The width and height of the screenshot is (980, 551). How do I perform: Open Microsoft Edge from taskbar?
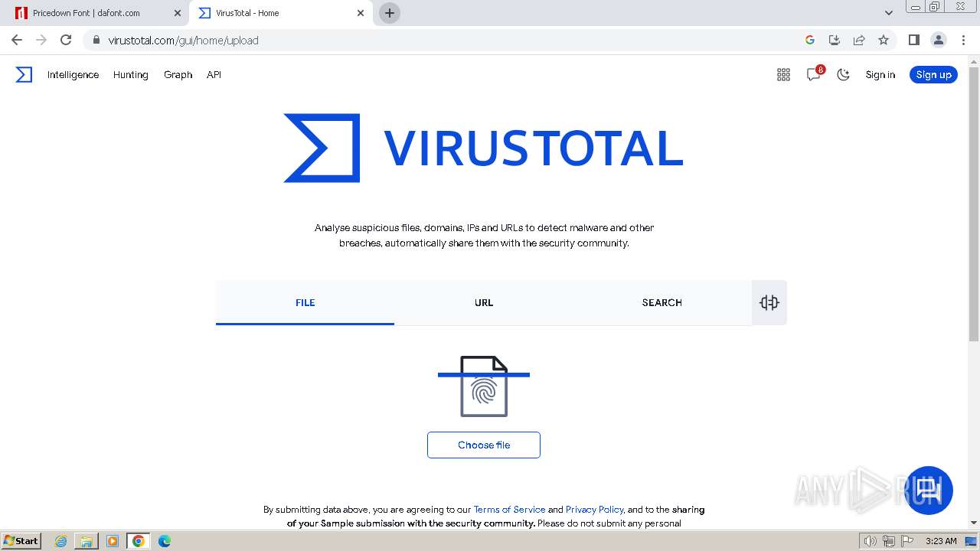coord(164,541)
